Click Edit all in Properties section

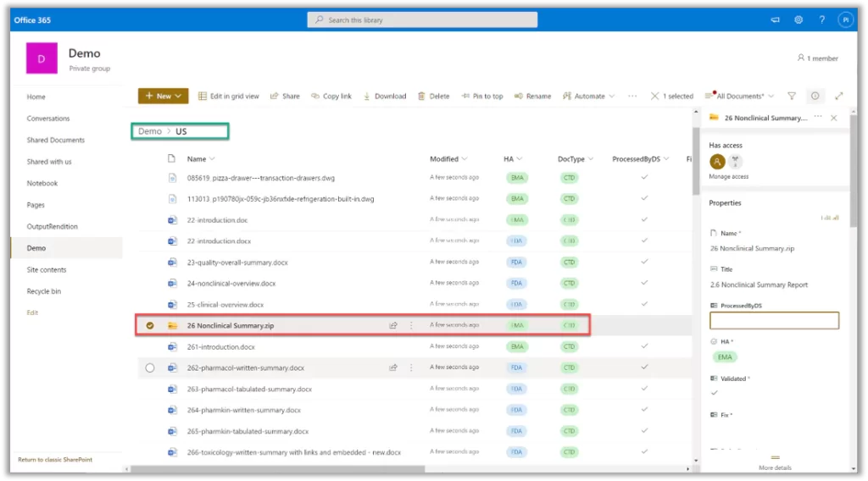pos(830,218)
